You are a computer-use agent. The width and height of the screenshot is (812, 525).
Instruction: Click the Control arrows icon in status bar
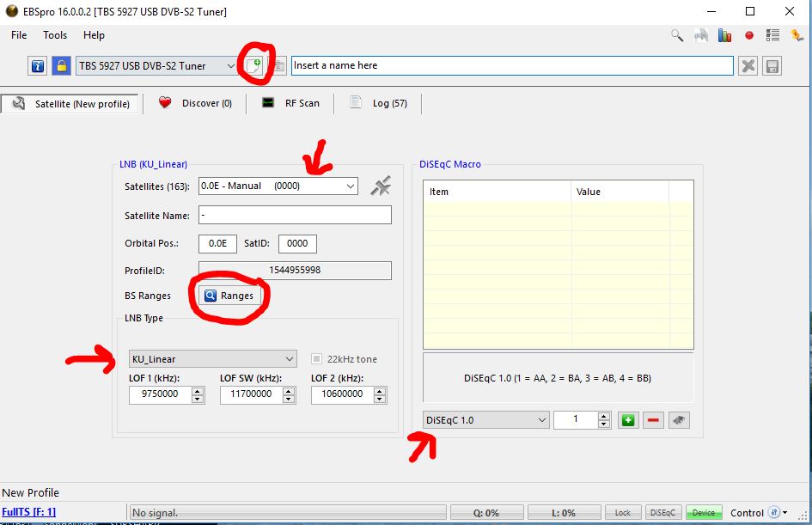(773, 513)
